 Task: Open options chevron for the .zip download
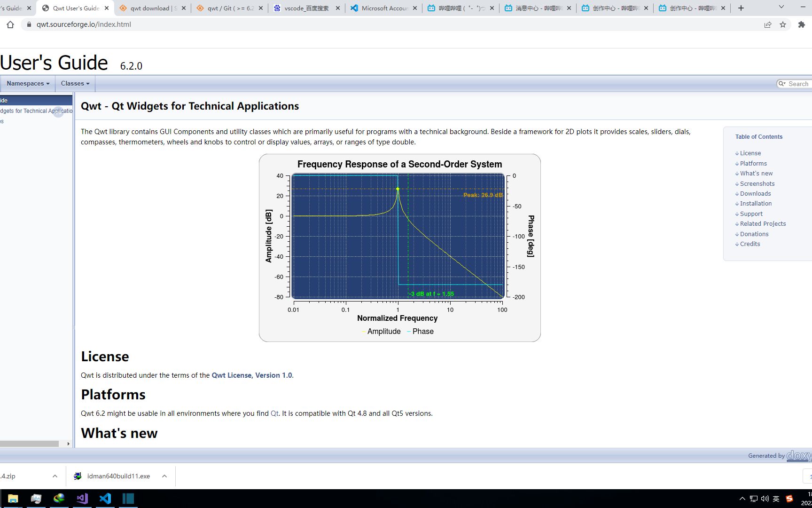click(x=55, y=476)
